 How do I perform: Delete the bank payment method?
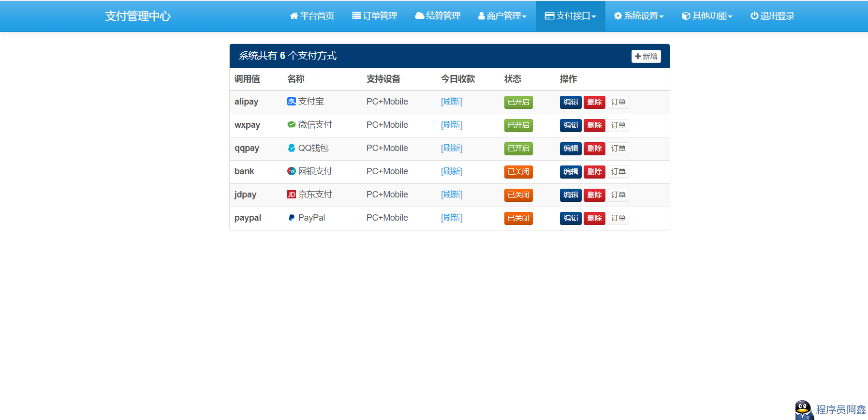point(594,172)
